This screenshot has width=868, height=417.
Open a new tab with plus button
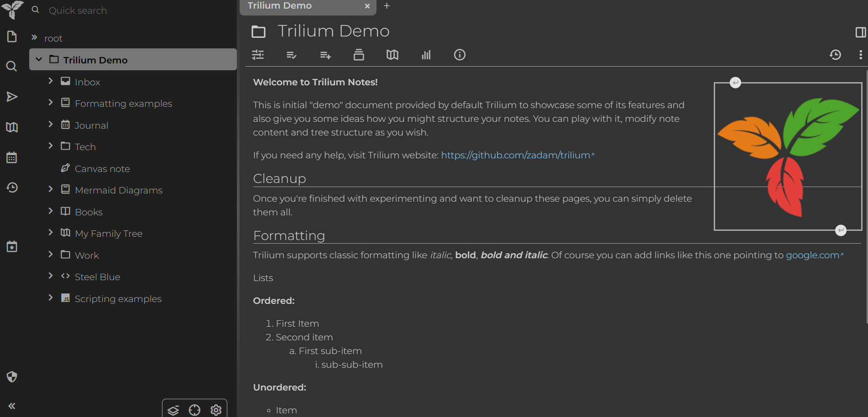point(387,6)
